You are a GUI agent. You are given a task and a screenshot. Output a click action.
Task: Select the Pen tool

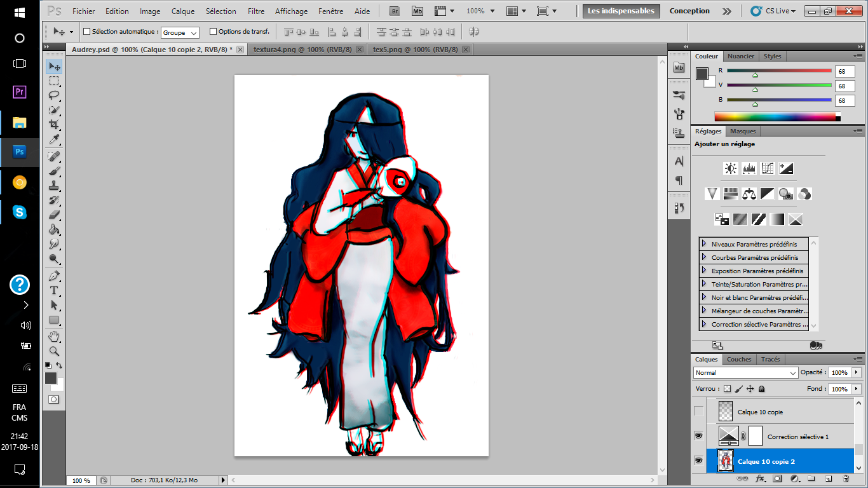point(54,276)
